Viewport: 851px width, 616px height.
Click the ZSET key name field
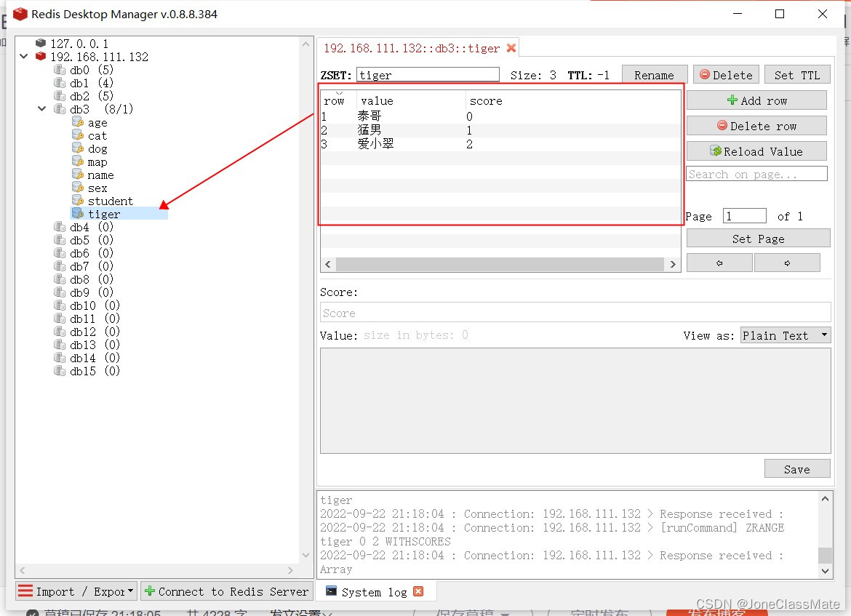(x=428, y=75)
